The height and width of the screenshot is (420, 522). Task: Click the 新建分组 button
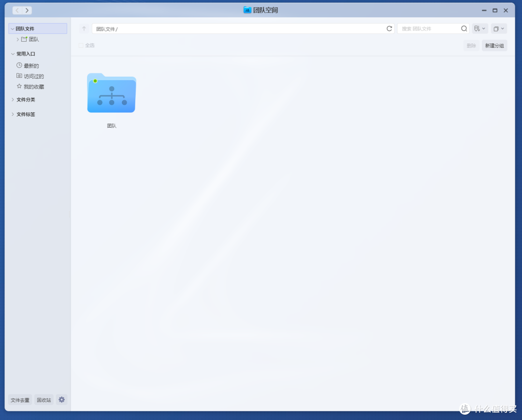coord(494,45)
